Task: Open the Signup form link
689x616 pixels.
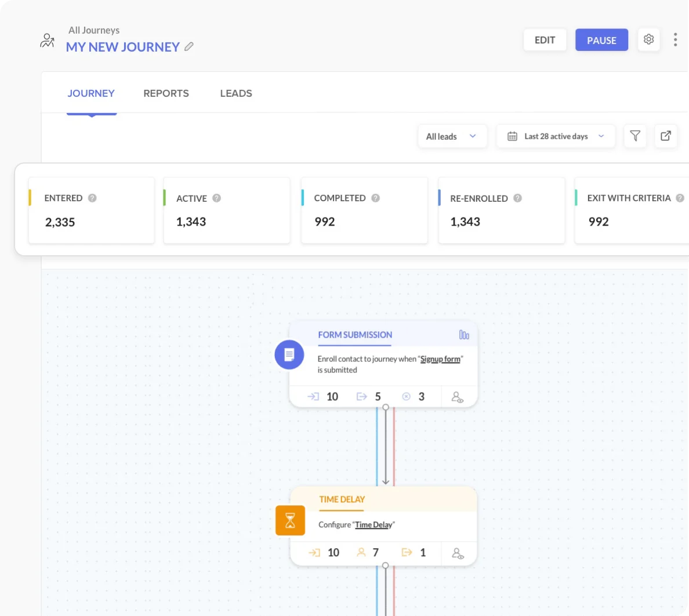Action: [440, 359]
